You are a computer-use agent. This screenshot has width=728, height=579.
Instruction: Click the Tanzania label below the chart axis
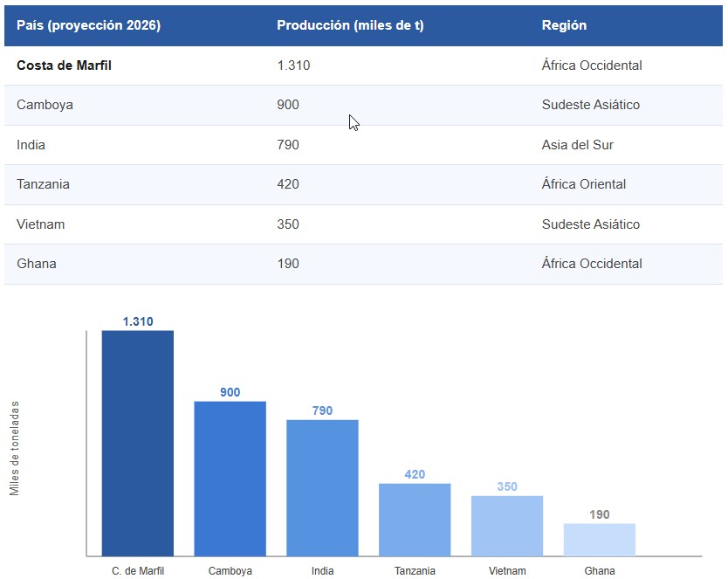(415, 571)
